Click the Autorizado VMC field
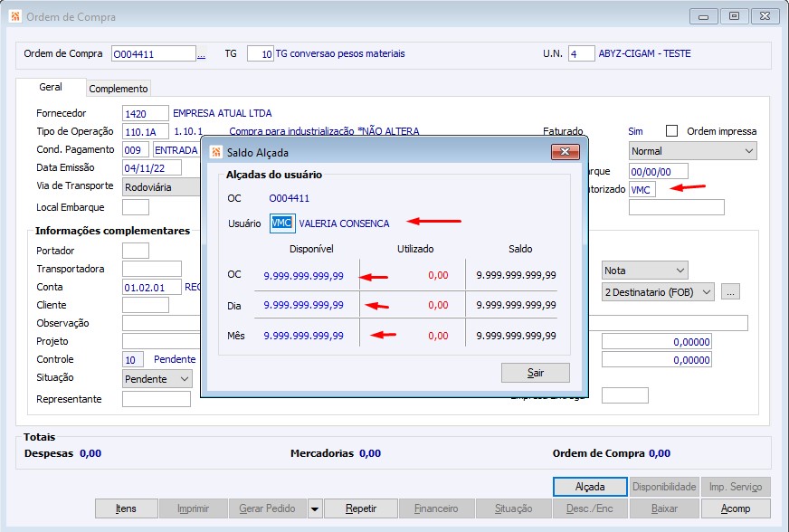The height and width of the screenshot is (532, 789). point(642,190)
